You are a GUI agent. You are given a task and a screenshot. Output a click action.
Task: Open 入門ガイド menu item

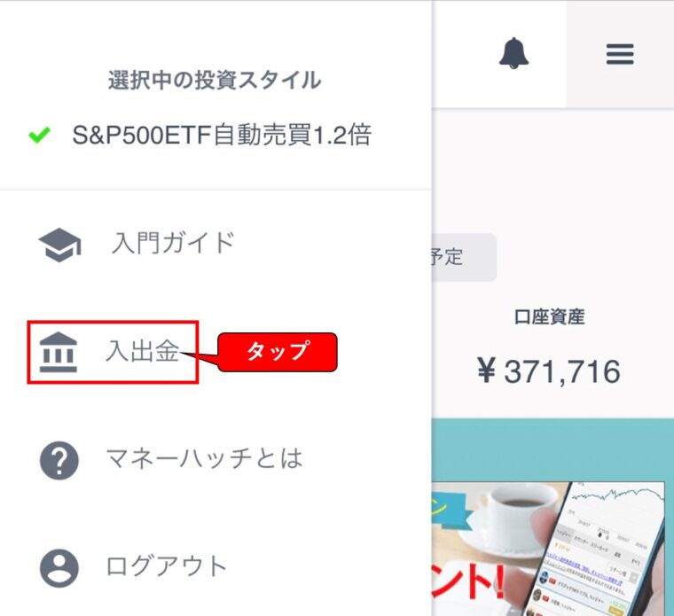tap(173, 243)
